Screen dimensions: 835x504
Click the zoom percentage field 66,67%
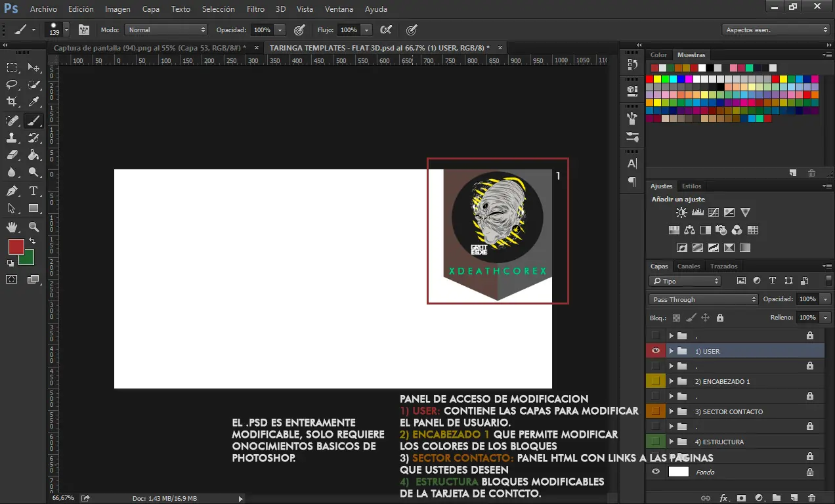coord(63,499)
